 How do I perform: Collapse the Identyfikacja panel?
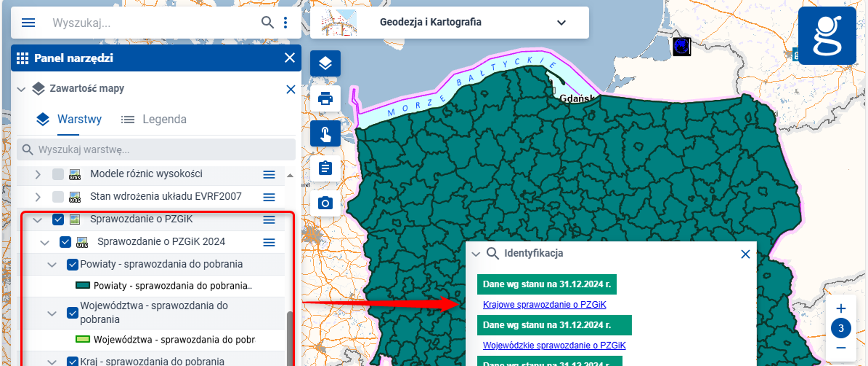[476, 254]
